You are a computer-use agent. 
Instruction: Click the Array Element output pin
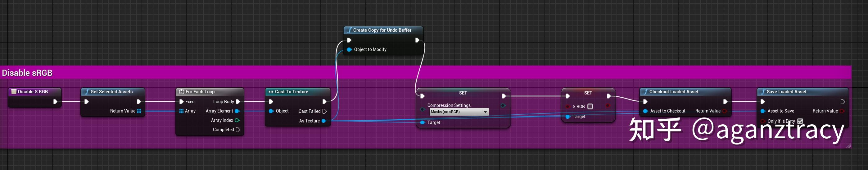pyautogui.click(x=237, y=111)
